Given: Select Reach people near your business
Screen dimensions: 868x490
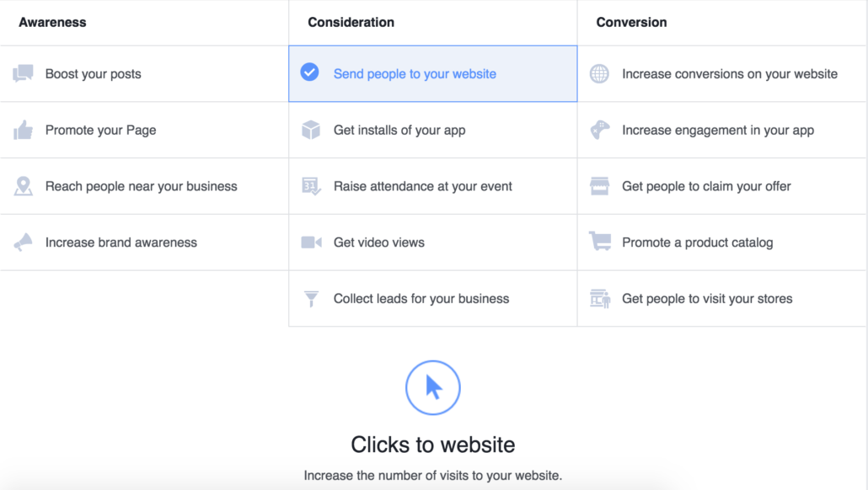Looking at the screenshot, I should tap(144, 186).
